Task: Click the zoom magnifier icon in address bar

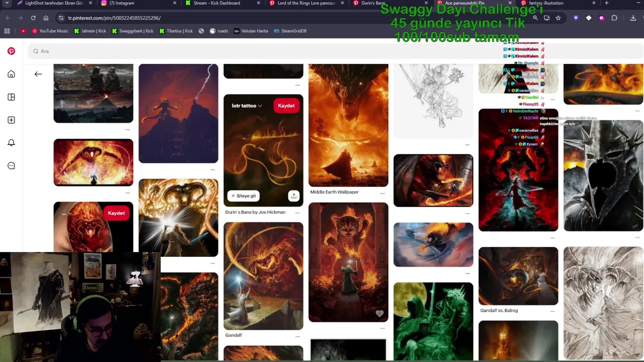Action: [535, 18]
